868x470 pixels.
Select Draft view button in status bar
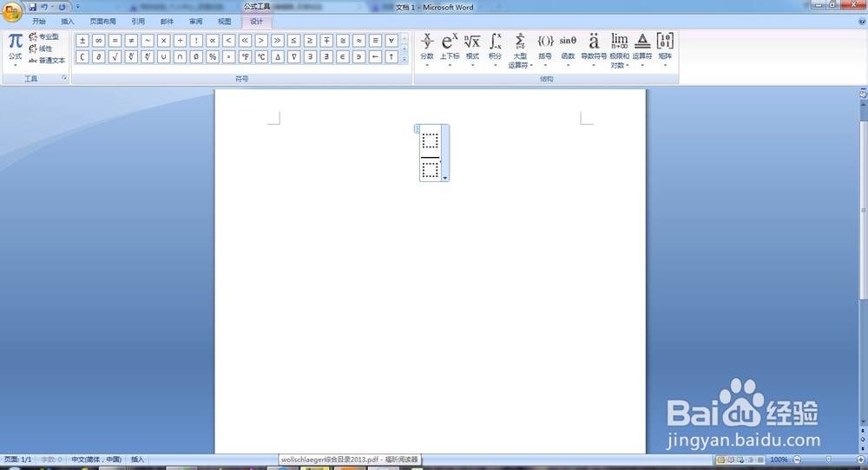(x=760, y=460)
